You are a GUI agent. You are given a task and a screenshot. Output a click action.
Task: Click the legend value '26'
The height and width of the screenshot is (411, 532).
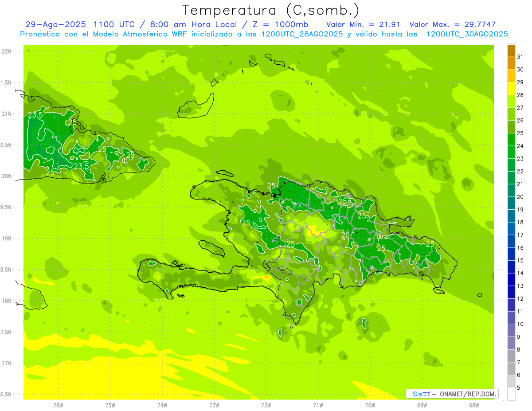tap(520, 120)
